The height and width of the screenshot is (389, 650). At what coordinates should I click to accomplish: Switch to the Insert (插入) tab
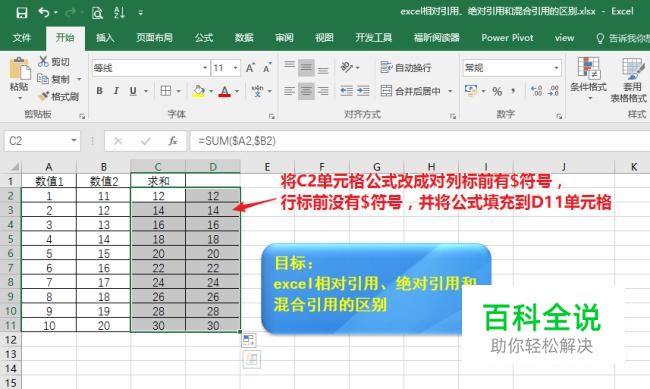pyautogui.click(x=105, y=38)
